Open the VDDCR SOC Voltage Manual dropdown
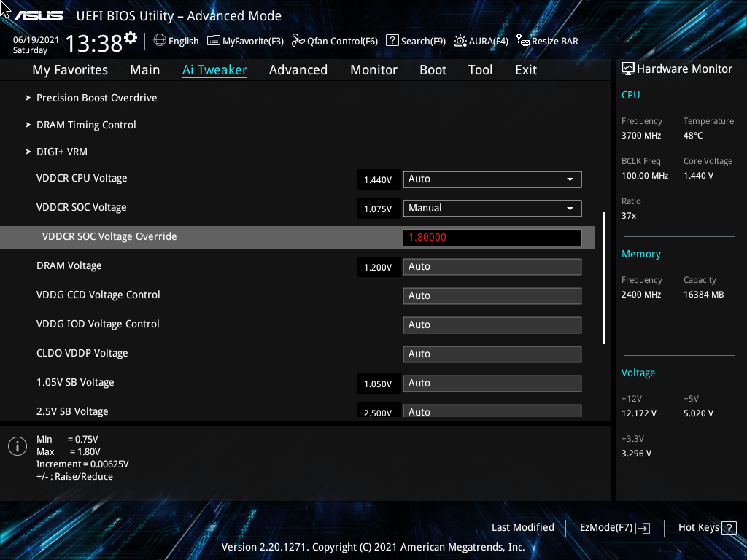 pyautogui.click(x=492, y=208)
